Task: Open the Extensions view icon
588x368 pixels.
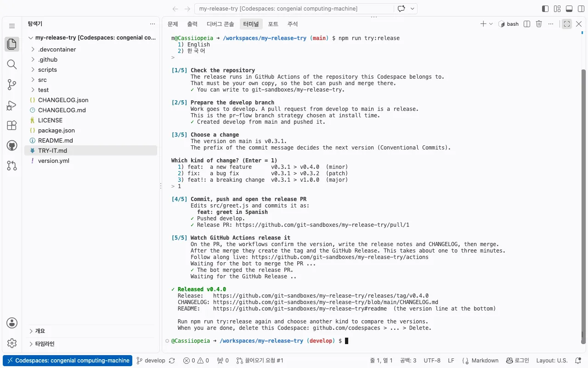Action: 12,125
